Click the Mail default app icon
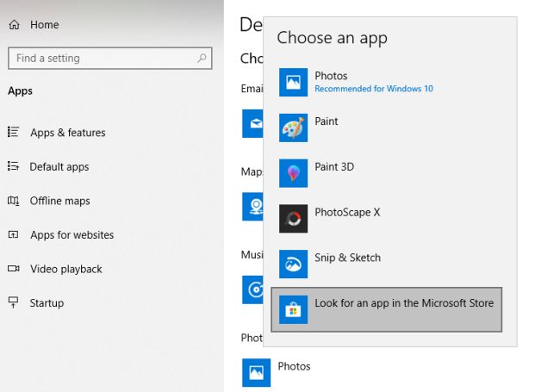Screen dimensions: 560x392 click(252, 123)
